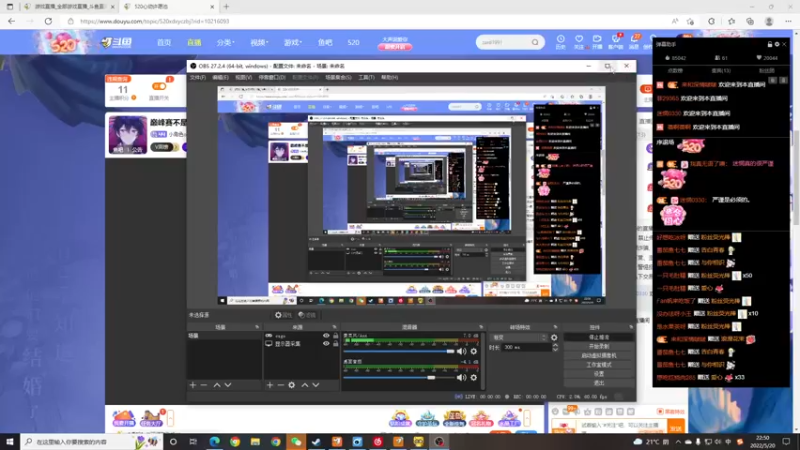Open the Douyu 关注 heart icon
800x450 pixels.
579,42
